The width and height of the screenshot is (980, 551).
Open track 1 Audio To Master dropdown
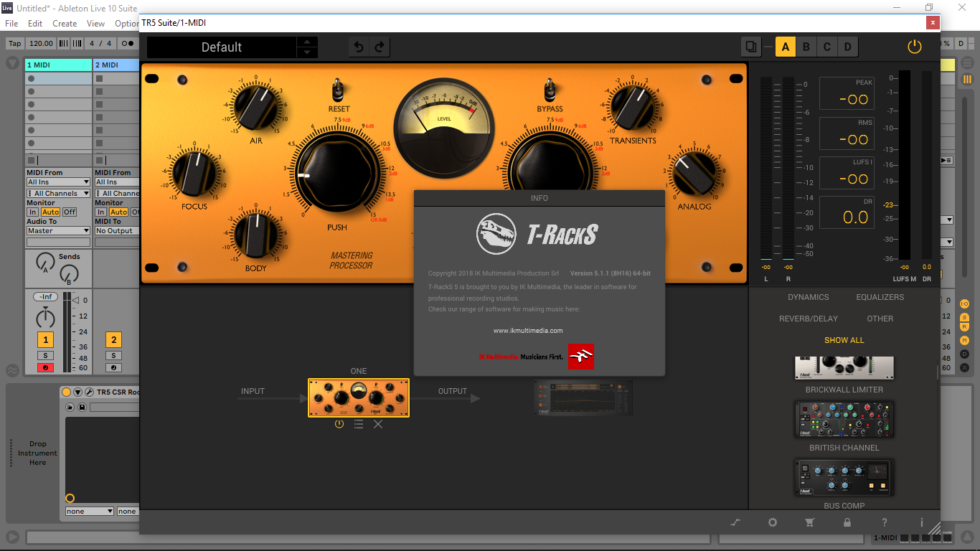click(x=58, y=230)
